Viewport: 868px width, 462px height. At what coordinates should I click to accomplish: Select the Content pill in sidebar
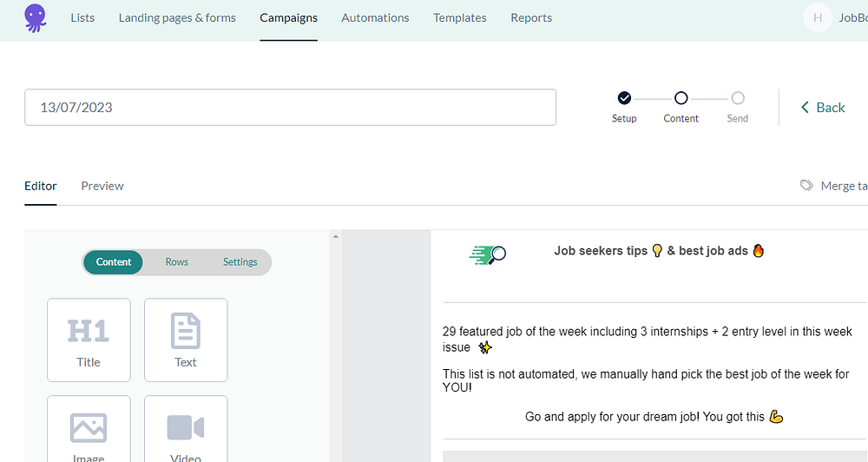pyautogui.click(x=114, y=262)
